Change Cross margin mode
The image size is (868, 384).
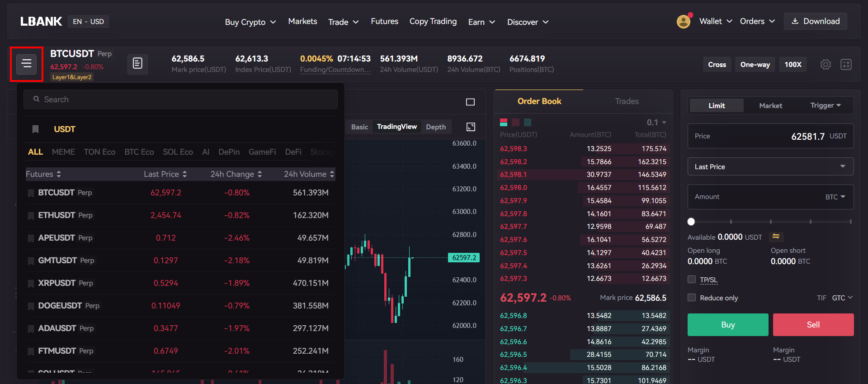pyautogui.click(x=717, y=64)
